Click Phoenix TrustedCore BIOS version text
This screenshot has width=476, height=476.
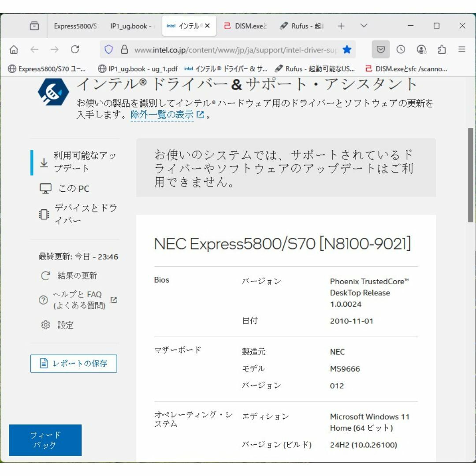(x=369, y=293)
